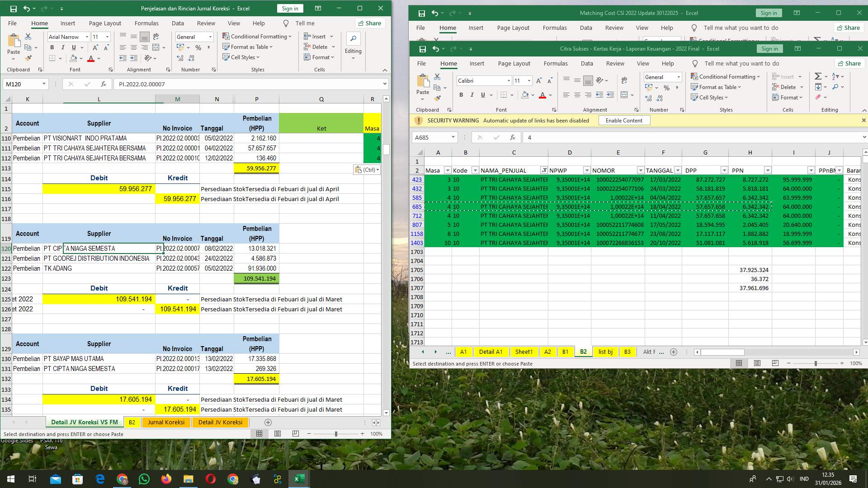868x488 pixels.
Task: Click the AutoSum icon in the right ribbon
Action: (x=818, y=77)
